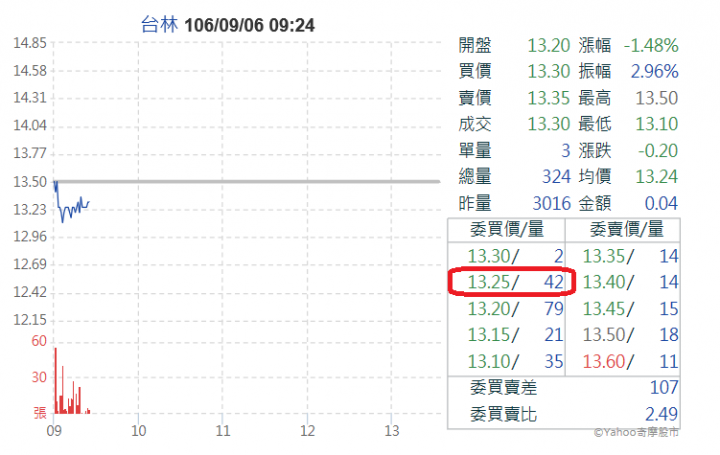Click the 10 time axis label
Screen dimensions: 720x455
click(138, 431)
